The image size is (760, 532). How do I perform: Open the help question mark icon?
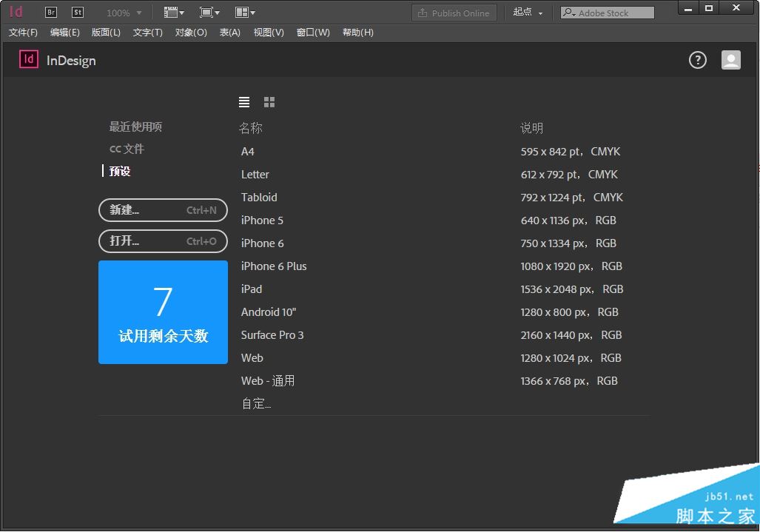(698, 60)
